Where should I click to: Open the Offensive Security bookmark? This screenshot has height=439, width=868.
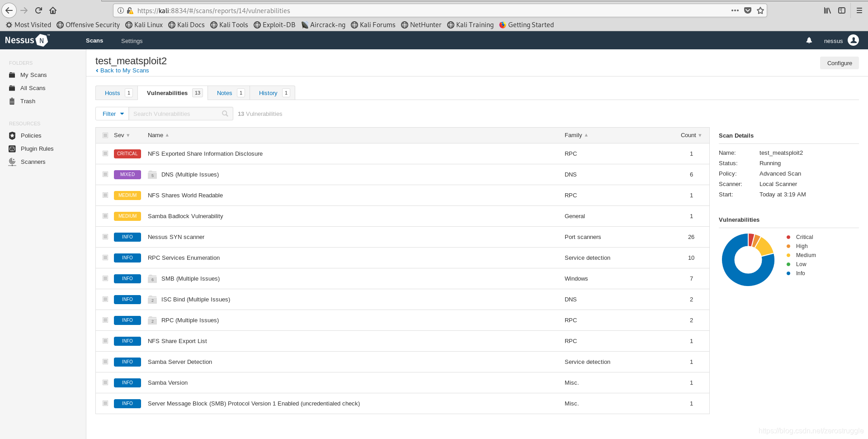point(88,25)
